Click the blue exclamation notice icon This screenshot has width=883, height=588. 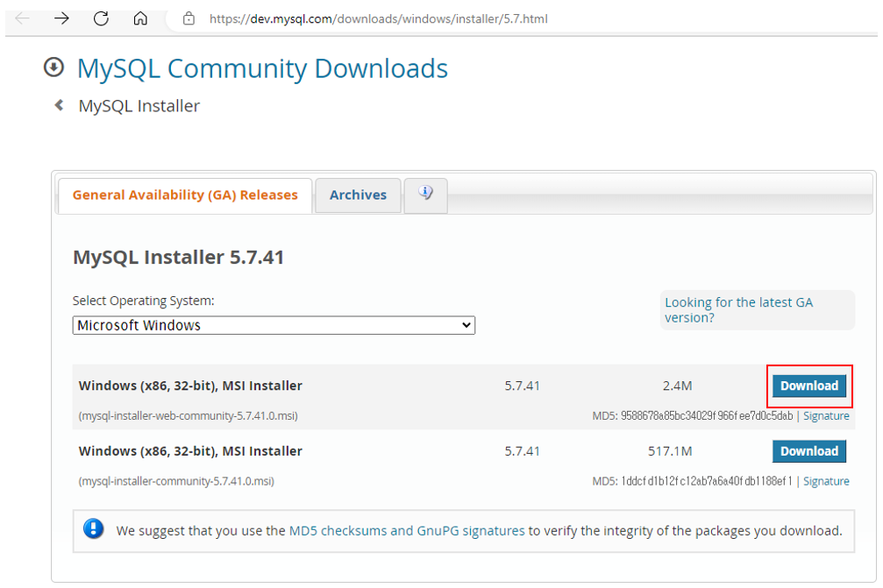point(94,529)
